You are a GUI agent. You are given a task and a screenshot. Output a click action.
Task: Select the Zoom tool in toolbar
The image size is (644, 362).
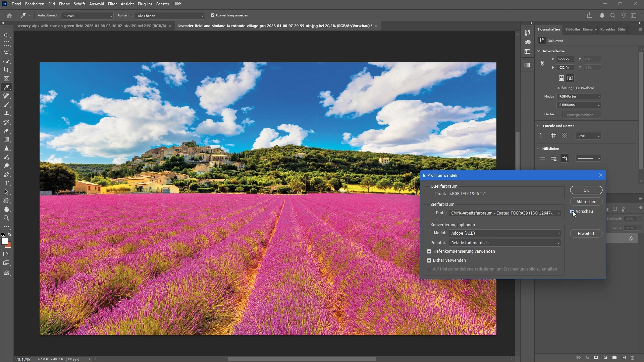pyautogui.click(x=6, y=218)
